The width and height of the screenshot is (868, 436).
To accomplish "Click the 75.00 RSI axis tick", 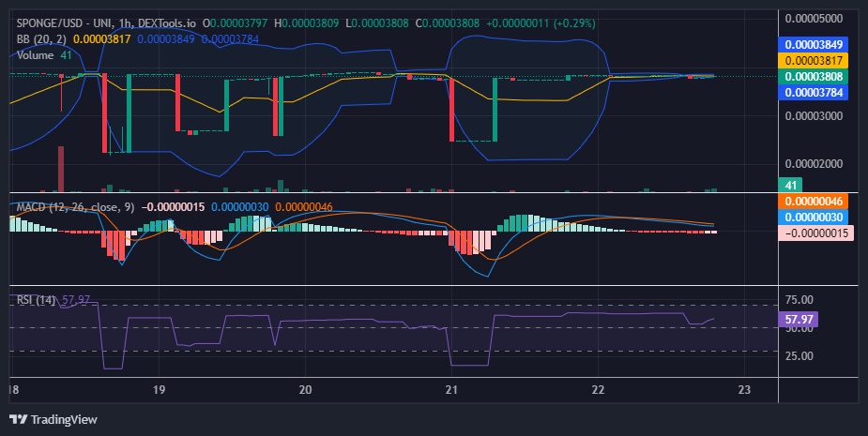I will 799,300.
